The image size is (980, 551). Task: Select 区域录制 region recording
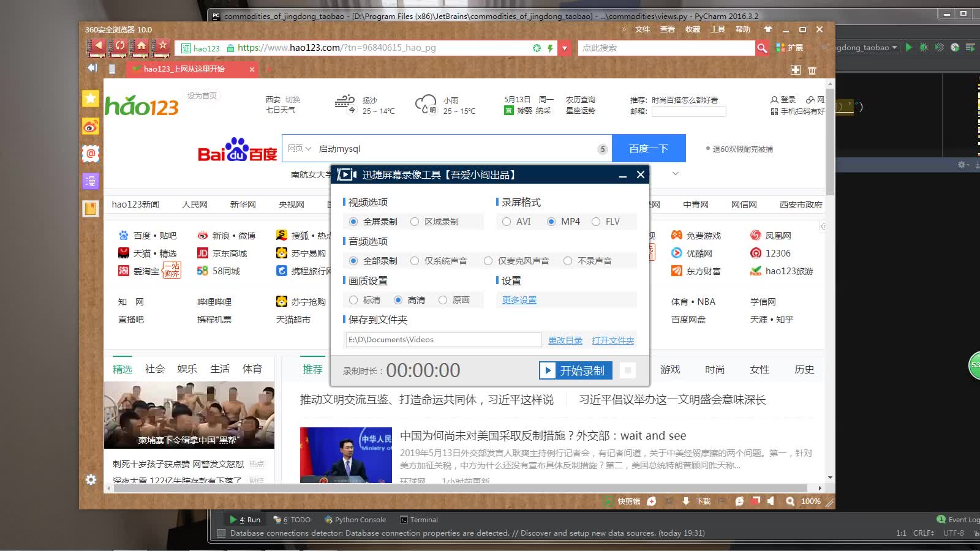(x=434, y=222)
